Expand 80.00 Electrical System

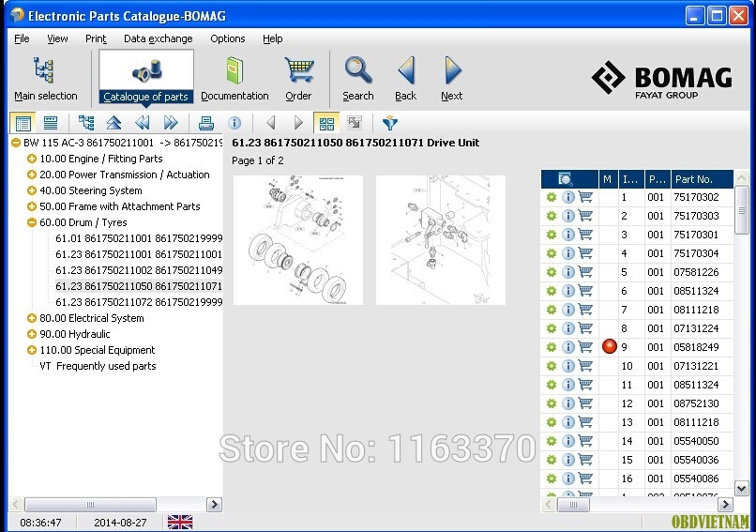pyautogui.click(x=32, y=318)
